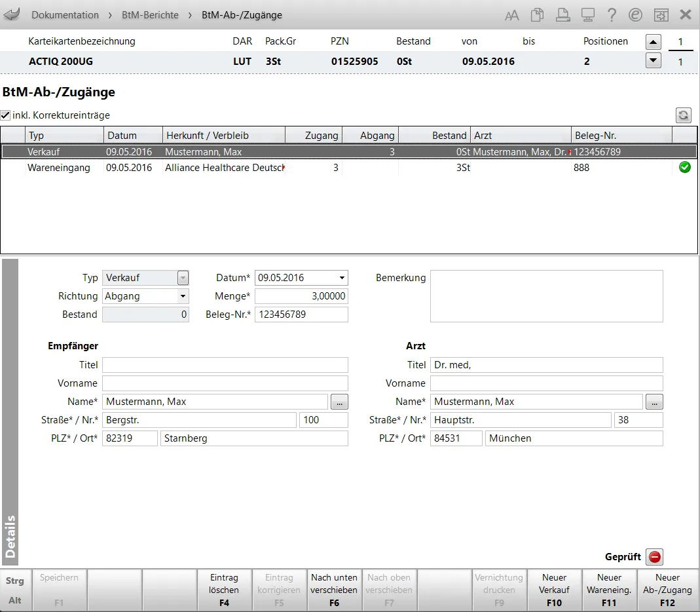
Task: Click the Empfänger PLZ field 82319
Action: [x=130, y=438]
